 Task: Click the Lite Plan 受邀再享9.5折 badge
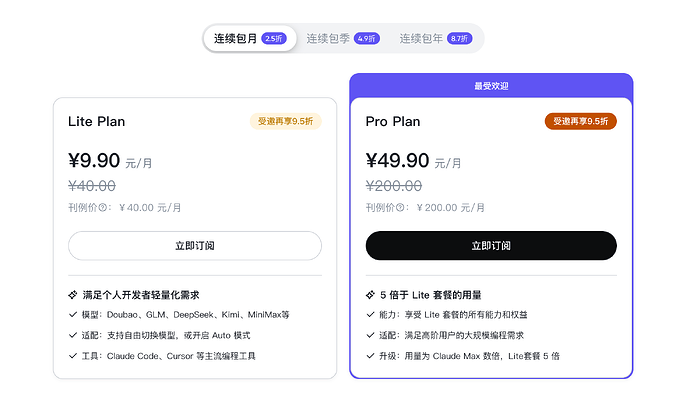coord(286,121)
